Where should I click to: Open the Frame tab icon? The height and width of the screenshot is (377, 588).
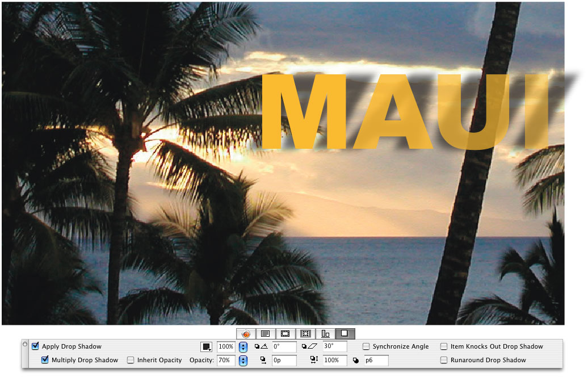[285, 333]
